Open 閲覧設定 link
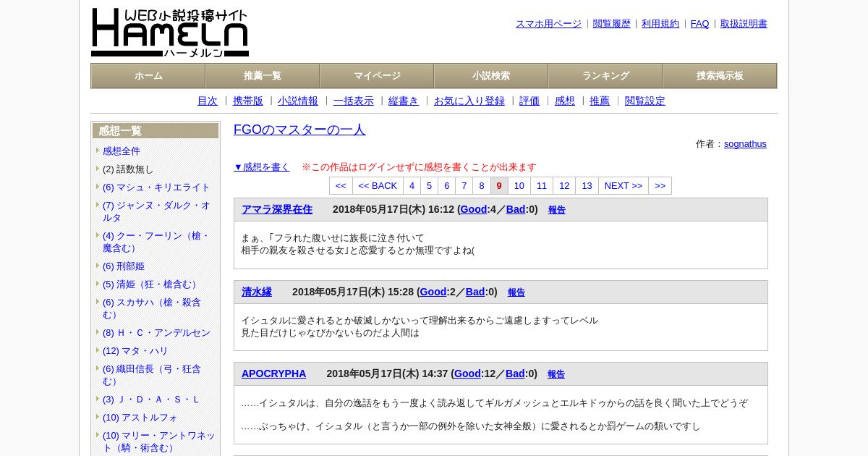Viewport: 868px width, 456px height. (645, 101)
